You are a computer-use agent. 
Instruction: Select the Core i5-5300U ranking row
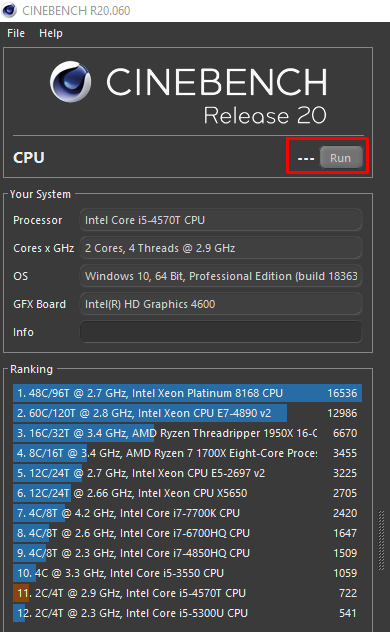[x=187, y=613]
